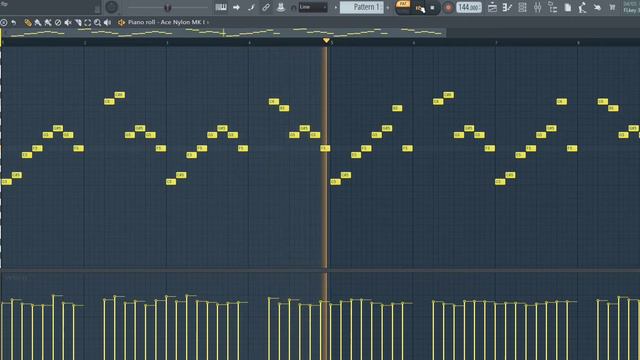Image resolution: width=640 pixels, height=360 pixels.
Task: Click the orange target channel icon
Action: click(x=121, y=22)
